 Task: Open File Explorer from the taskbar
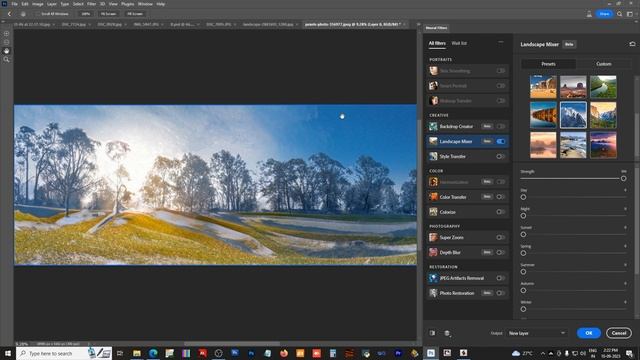(x=137, y=353)
